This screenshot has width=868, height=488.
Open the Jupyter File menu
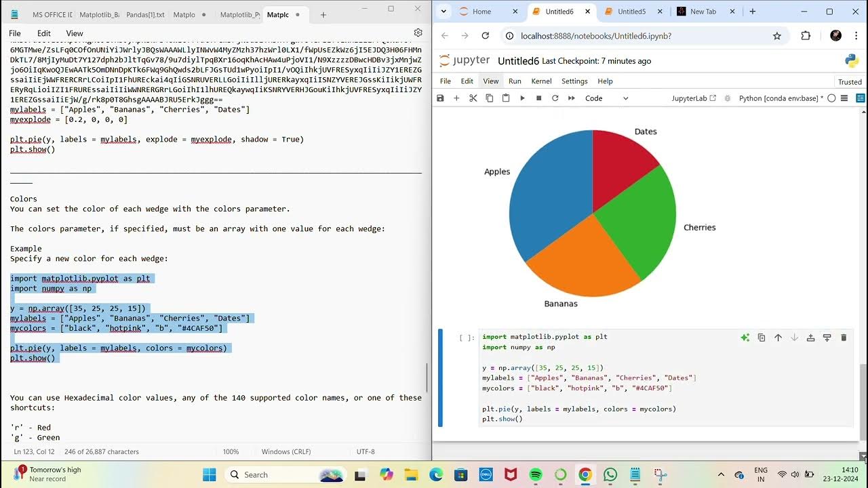[x=446, y=81]
